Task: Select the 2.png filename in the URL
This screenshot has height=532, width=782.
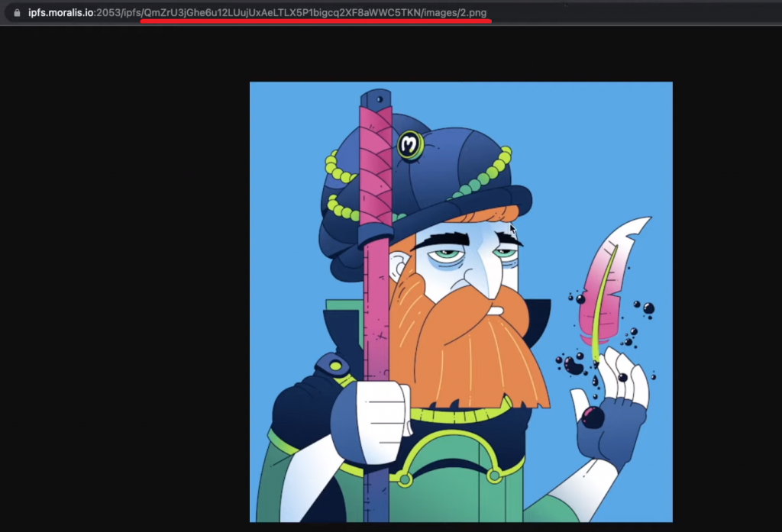Action: click(x=473, y=12)
